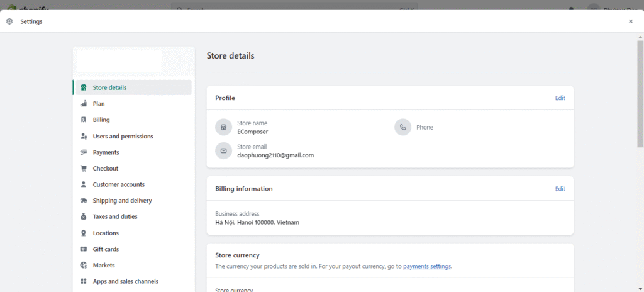Go to Taxes and duties settings
This screenshot has height=292, width=644.
click(115, 216)
